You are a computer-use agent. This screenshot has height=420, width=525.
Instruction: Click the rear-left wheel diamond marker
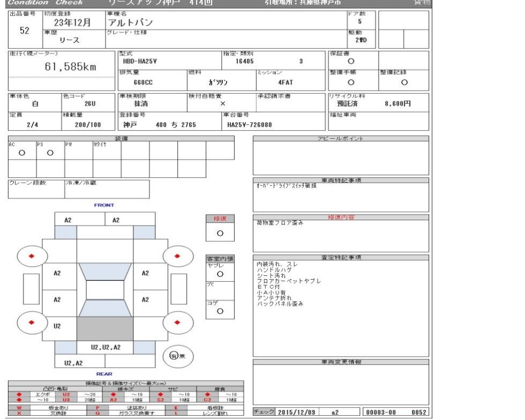tap(31, 322)
